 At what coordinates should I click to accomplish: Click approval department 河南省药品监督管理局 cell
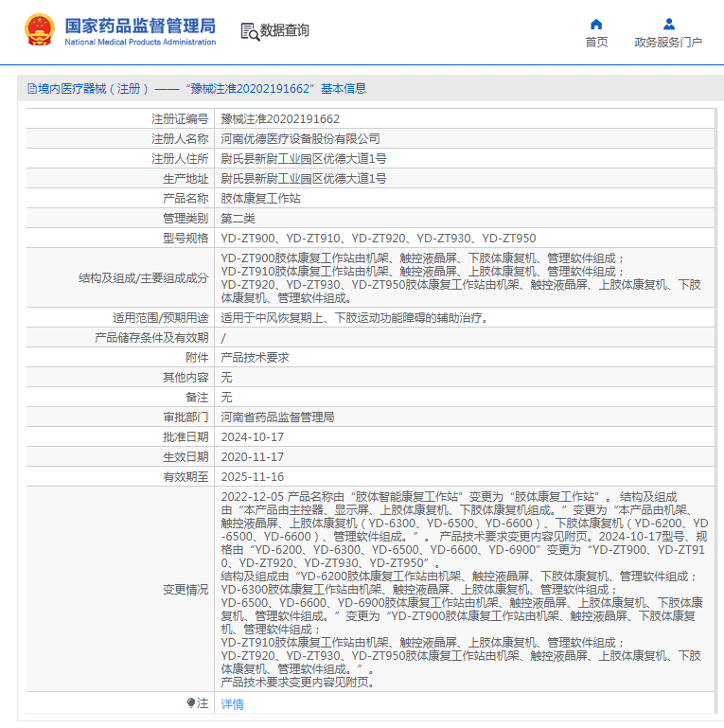click(464, 417)
